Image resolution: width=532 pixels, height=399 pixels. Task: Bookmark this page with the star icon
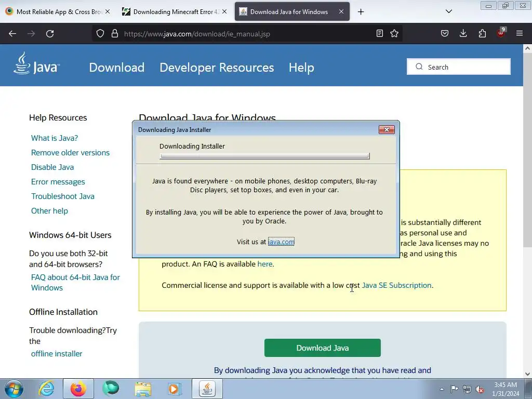click(394, 33)
